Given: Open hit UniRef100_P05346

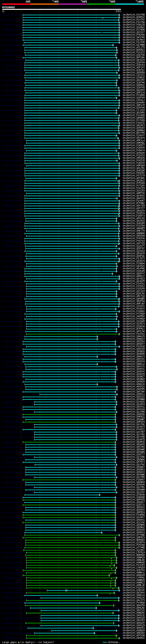Looking at the screenshot, I should 134,35.
